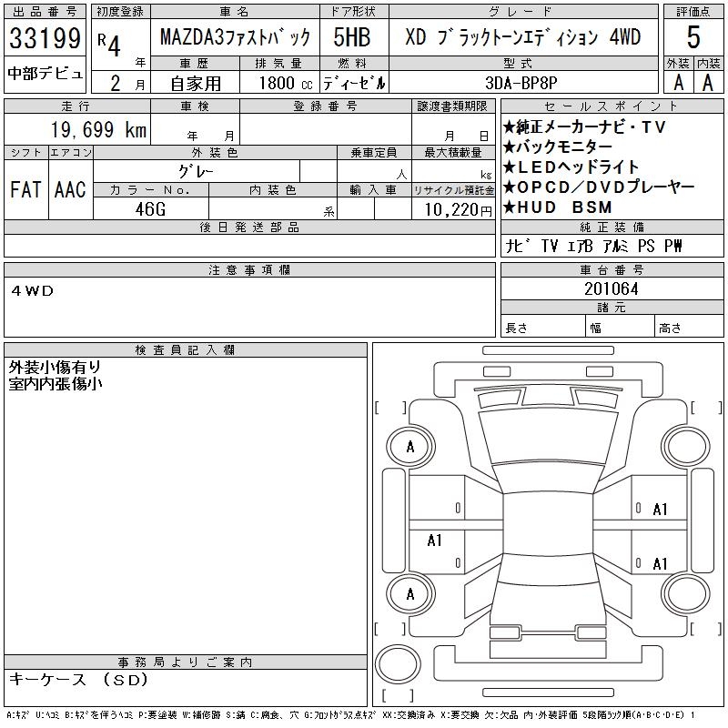Select the 譲渡書類期限 date cell
728x728 pixels.
pos(453,129)
